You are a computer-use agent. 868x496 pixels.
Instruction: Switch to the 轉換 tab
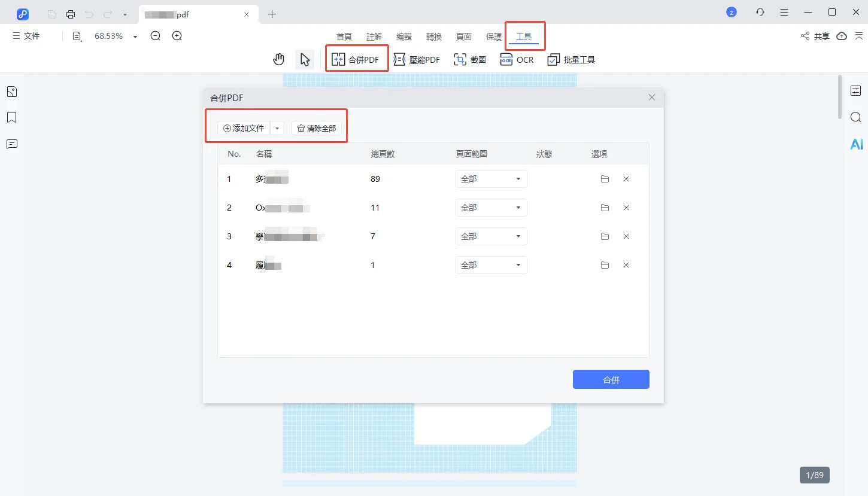pyautogui.click(x=434, y=36)
